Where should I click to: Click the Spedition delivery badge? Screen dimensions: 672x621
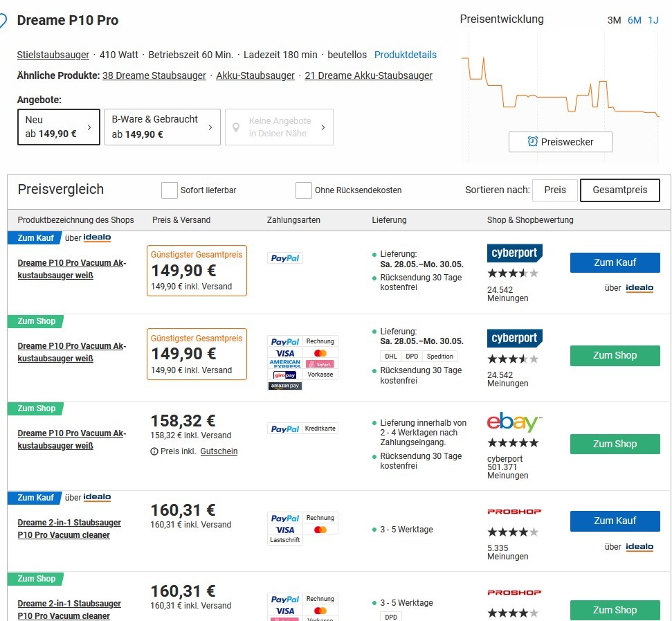pyautogui.click(x=439, y=356)
